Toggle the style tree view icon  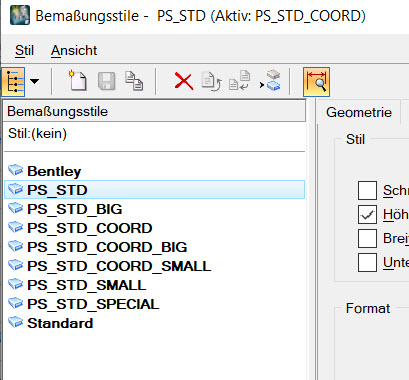[x=13, y=82]
